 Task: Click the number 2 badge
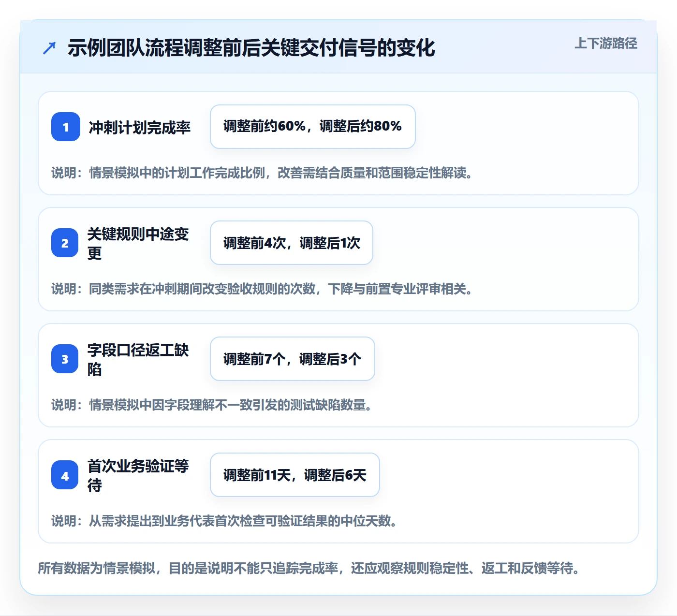coord(65,243)
